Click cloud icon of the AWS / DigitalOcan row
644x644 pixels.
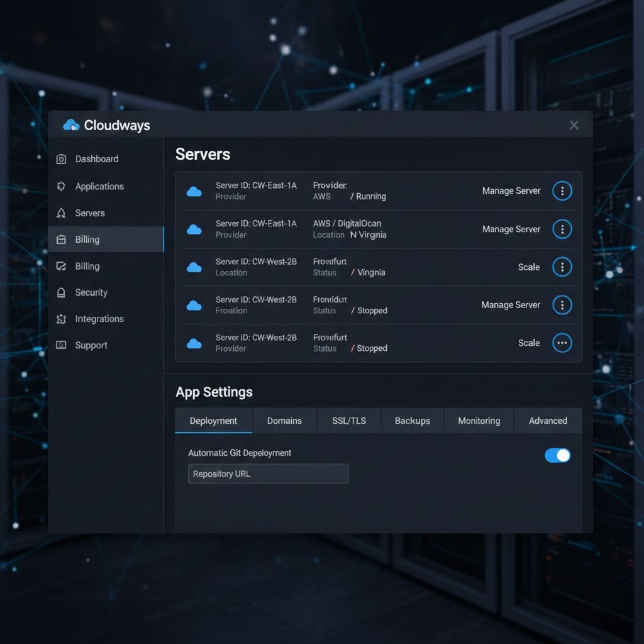click(194, 229)
